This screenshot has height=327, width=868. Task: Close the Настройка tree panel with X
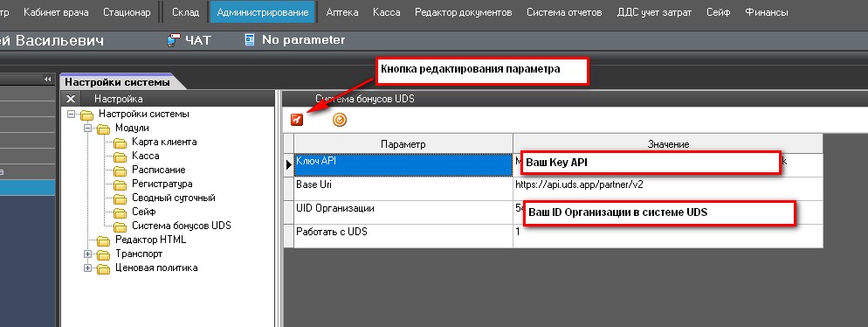click(x=71, y=99)
